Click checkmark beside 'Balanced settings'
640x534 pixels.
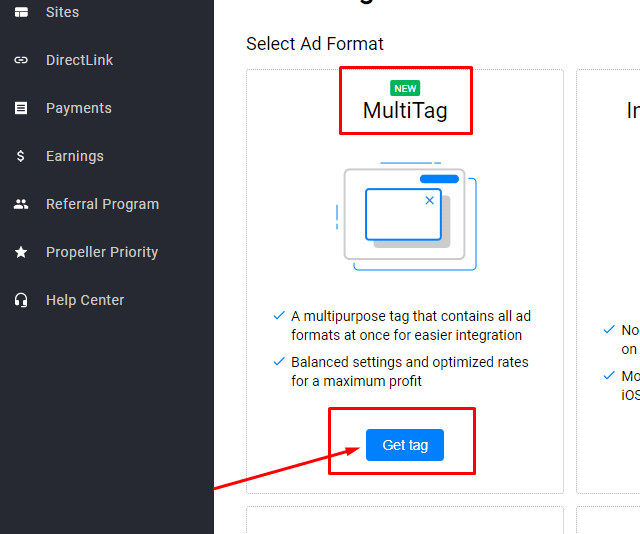coord(279,361)
